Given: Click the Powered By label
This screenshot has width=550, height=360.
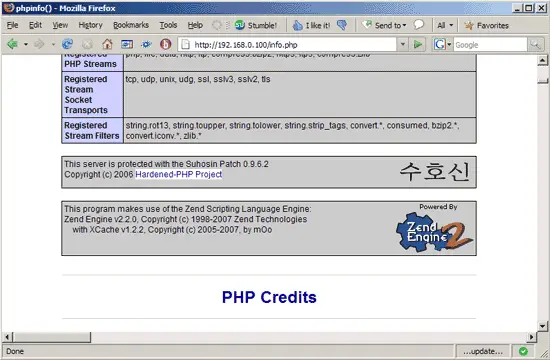Looking at the screenshot, I should tap(438, 207).
